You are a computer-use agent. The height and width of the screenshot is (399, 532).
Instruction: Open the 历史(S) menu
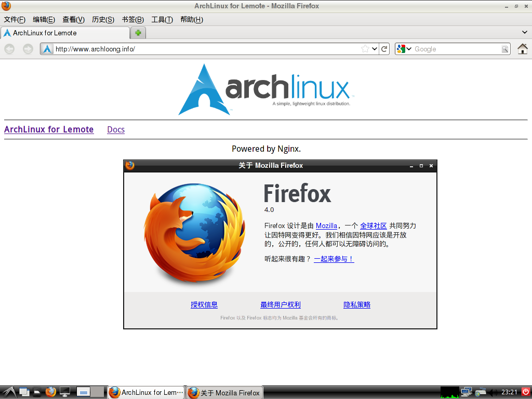103,20
